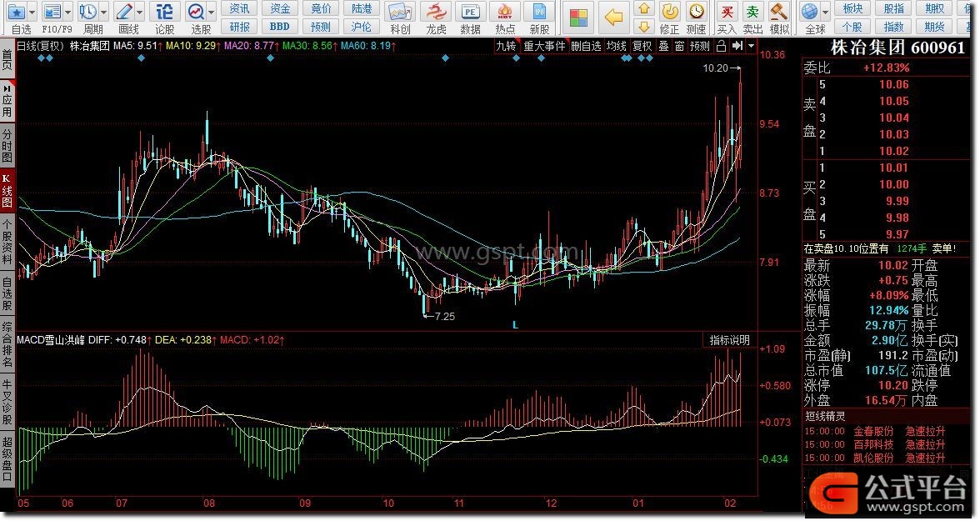Viewport: 980px width, 521px height.
Task: Click the 资讯 button
Action: coord(238,9)
